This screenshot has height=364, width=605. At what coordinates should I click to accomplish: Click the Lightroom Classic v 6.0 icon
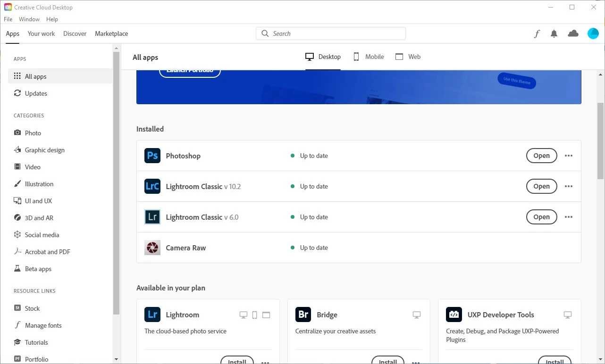[152, 217]
